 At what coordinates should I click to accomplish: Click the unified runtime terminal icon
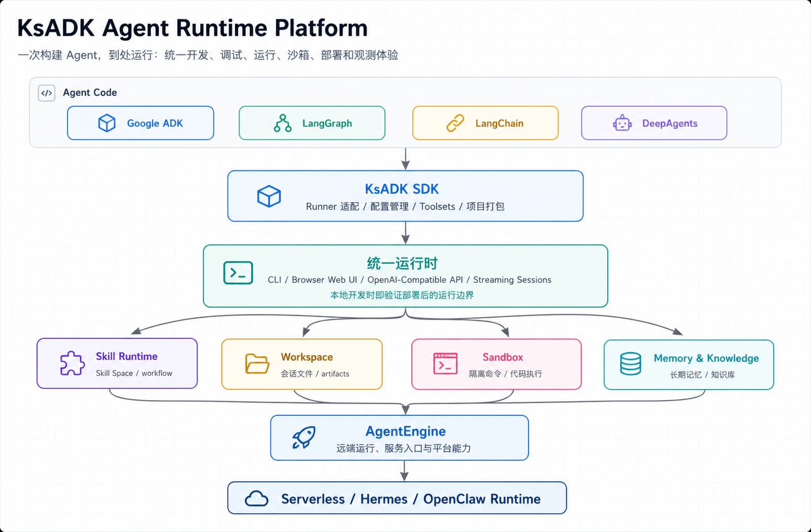pos(238,273)
